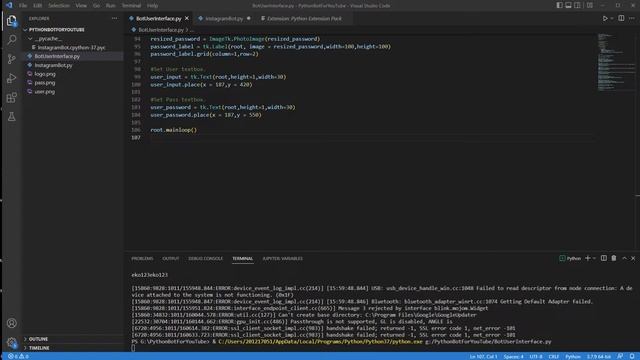Open the View menu
Viewport: 640px width, 360px height.
click(81, 6)
